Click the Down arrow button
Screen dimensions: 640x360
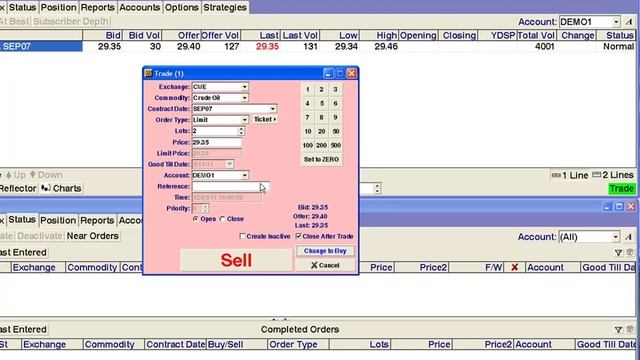46,175
